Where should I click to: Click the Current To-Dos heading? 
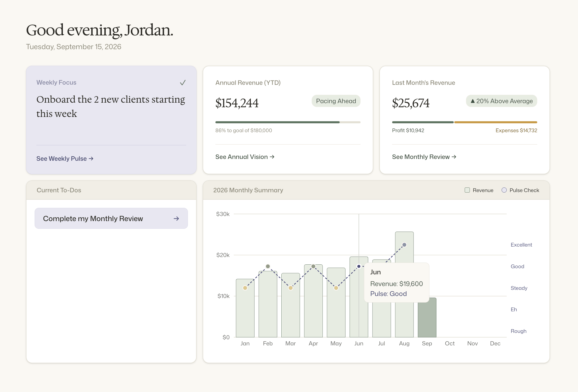point(59,190)
